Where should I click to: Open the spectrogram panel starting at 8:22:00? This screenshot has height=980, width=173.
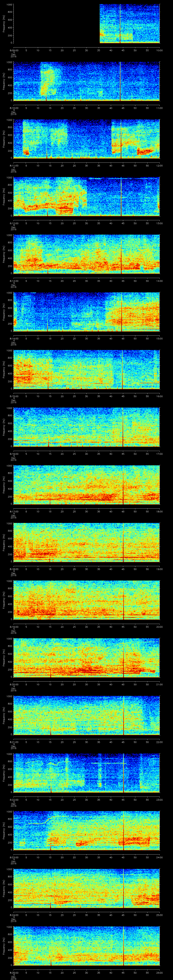pyautogui.click(x=87, y=773)
